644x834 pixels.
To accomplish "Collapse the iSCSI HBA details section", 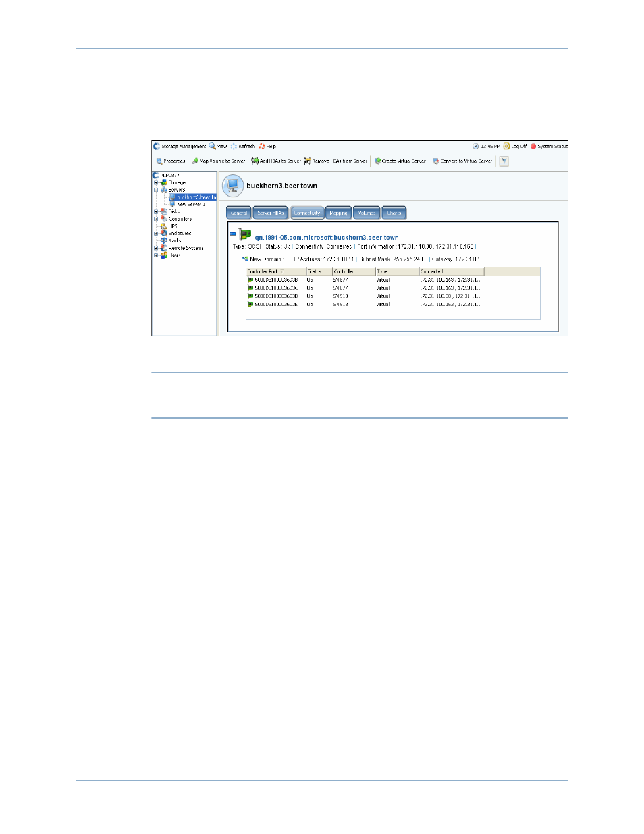I will coord(233,234).
